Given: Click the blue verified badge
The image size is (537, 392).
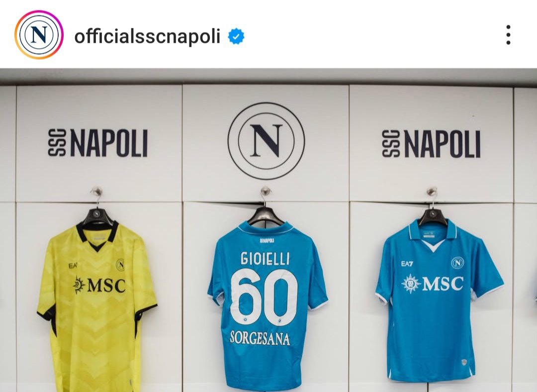Looking at the screenshot, I should (x=236, y=36).
